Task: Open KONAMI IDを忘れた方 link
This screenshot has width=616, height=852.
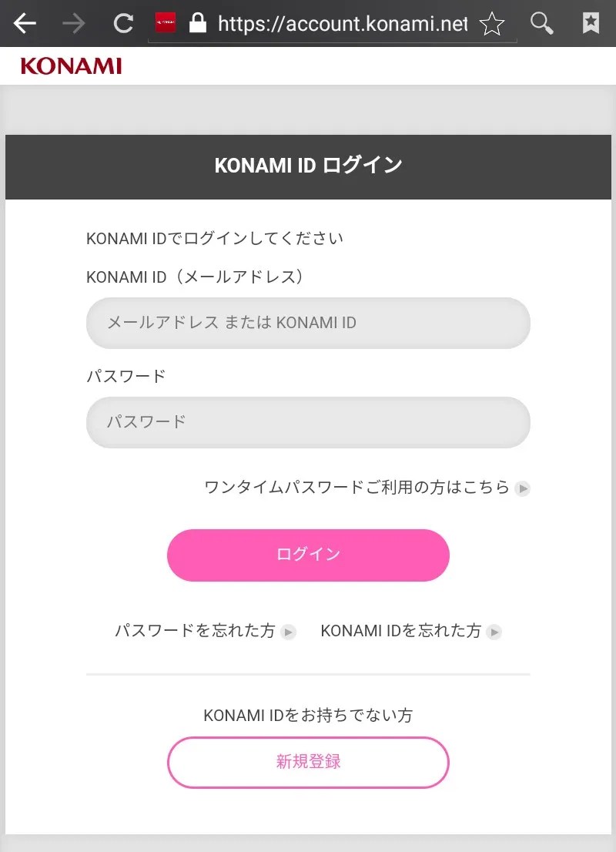Action: (400, 631)
